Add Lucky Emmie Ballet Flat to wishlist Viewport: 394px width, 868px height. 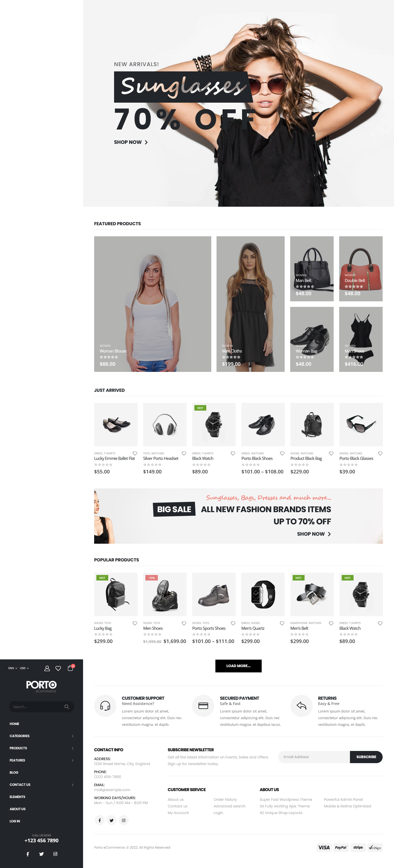click(135, 453)
